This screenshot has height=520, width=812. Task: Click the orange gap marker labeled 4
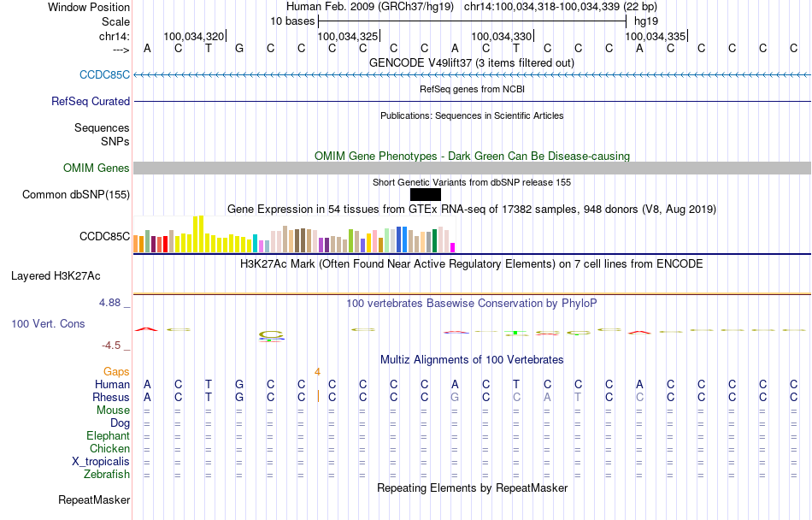pyautogui.click(x=317, y=372)
